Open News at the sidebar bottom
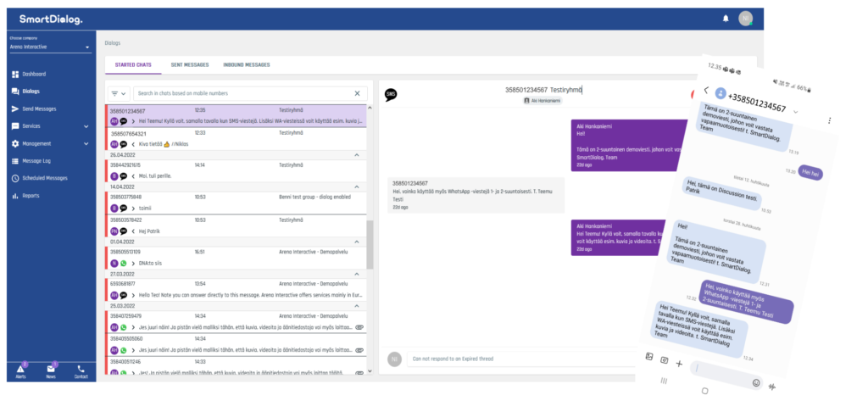This screenshot has height=395, width=868. point(51,371)
